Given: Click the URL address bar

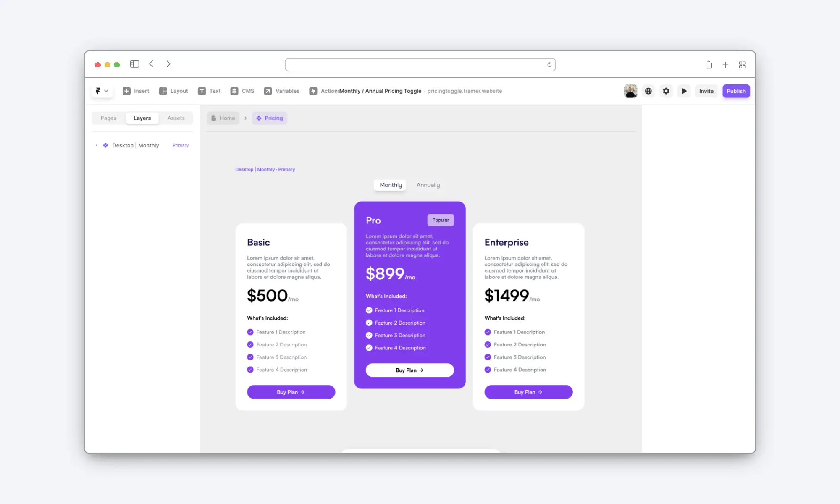Looking at the screenshot, I should [420, 64].
